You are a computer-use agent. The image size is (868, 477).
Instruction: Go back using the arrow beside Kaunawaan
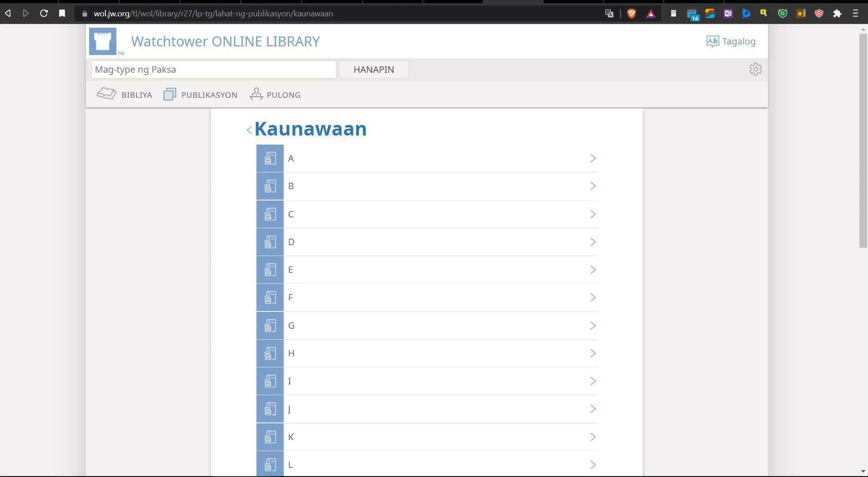(249, 130)
